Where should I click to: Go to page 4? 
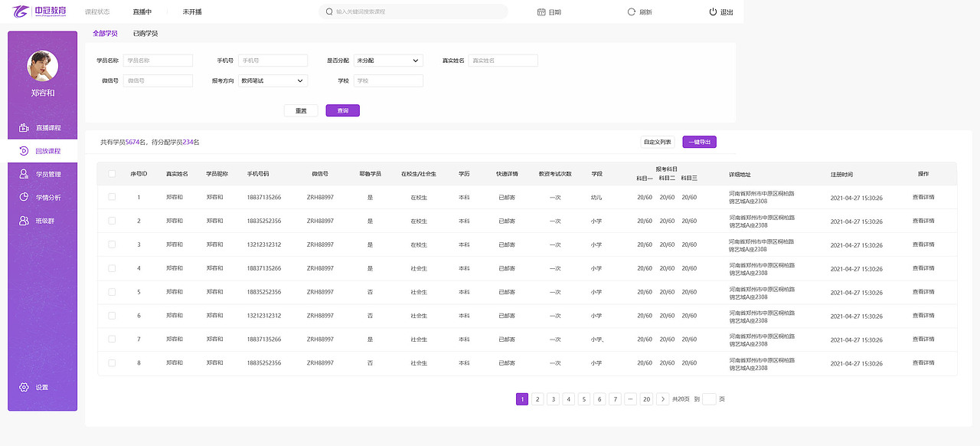coord(568,399)
